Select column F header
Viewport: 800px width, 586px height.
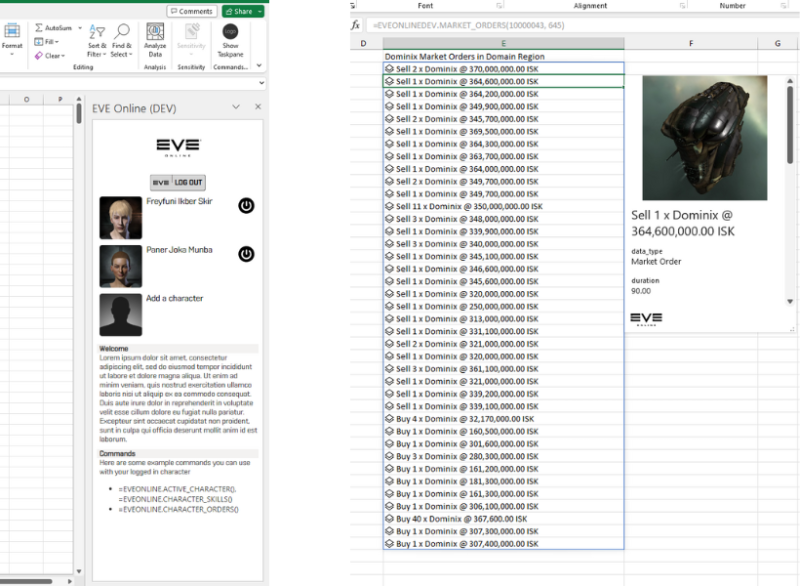tap(691, 44)
